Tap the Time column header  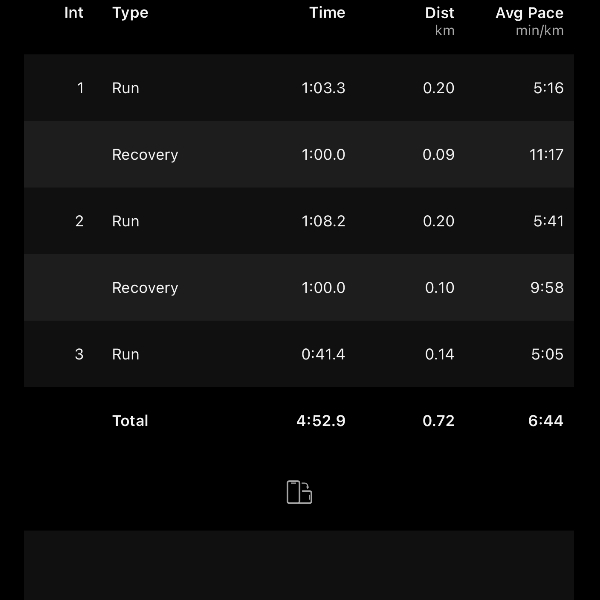tap(327, 13)
